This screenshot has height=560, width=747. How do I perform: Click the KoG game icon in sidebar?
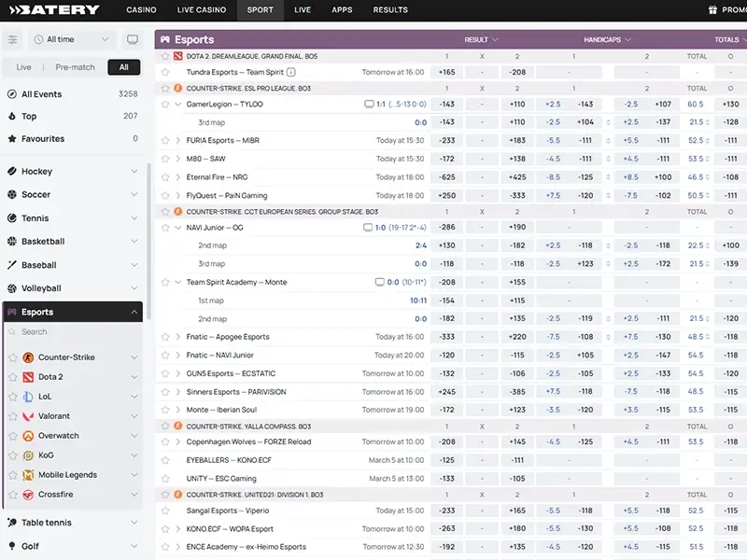pyautogui.click(x=28, y=455)
